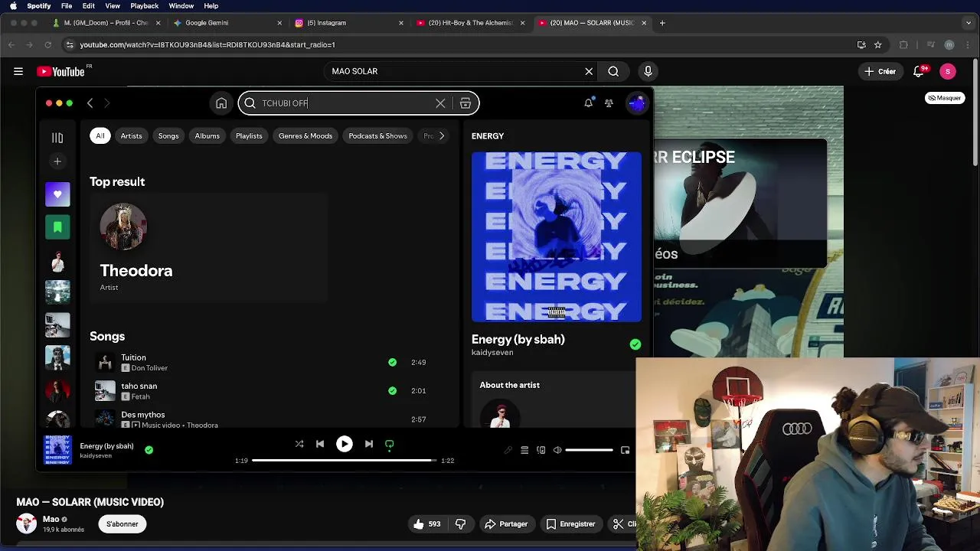The height and width of the screenshot is (551, 980).
Task: Open Spotify user profile avatar
Action: 637,103
